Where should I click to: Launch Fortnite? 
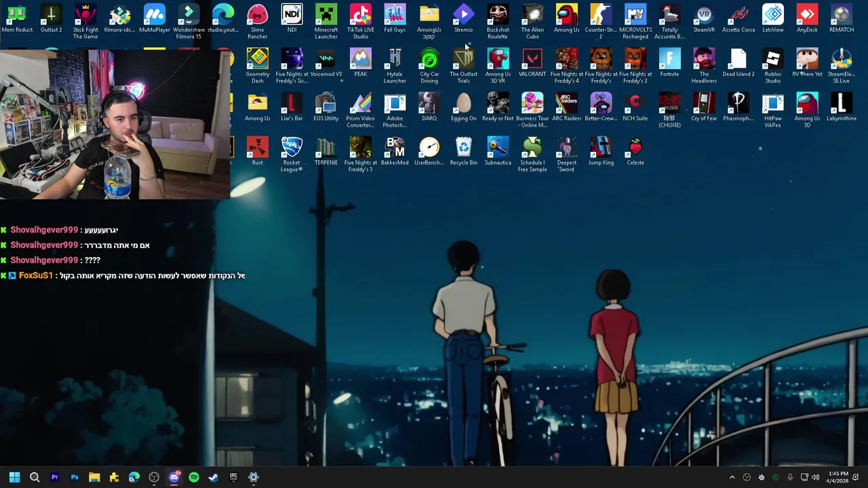coord(669,63)
